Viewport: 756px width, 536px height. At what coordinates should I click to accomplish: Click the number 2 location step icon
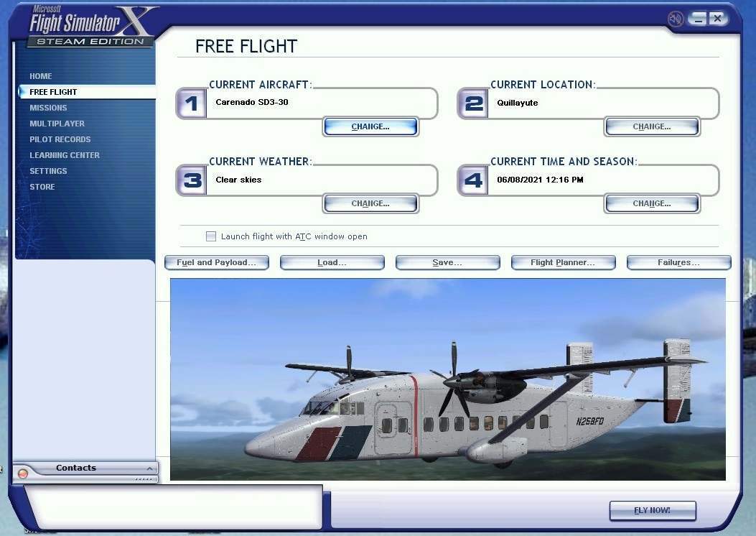[473, 103]
